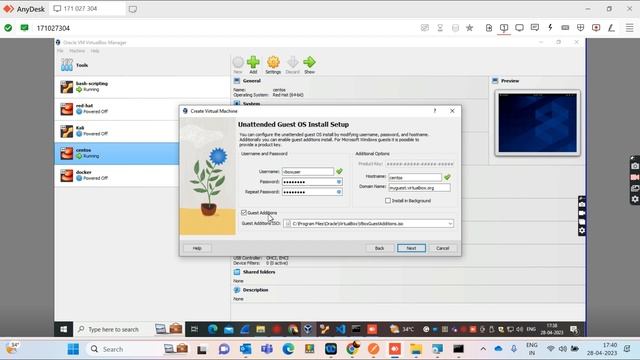The image size is (640, 360).
Task: Click the AnyDesk session recording icon
Action: [596, 28]
